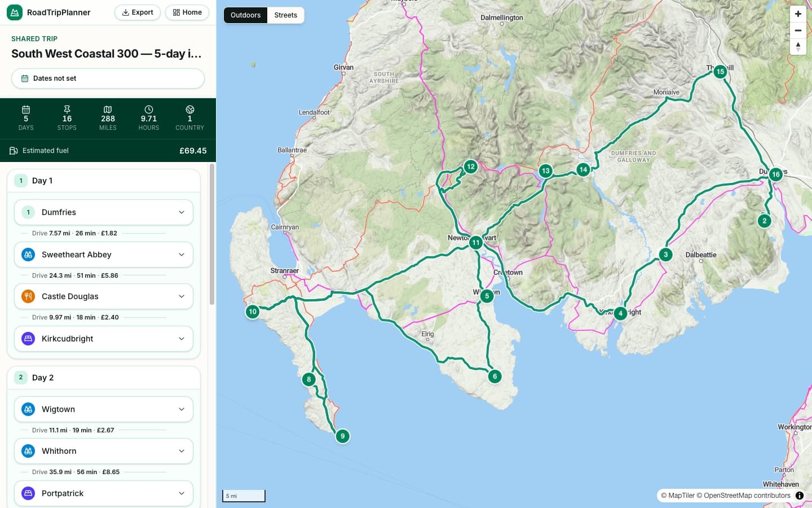Click map marker 3
812x508 pixels.
pos(665,255)
